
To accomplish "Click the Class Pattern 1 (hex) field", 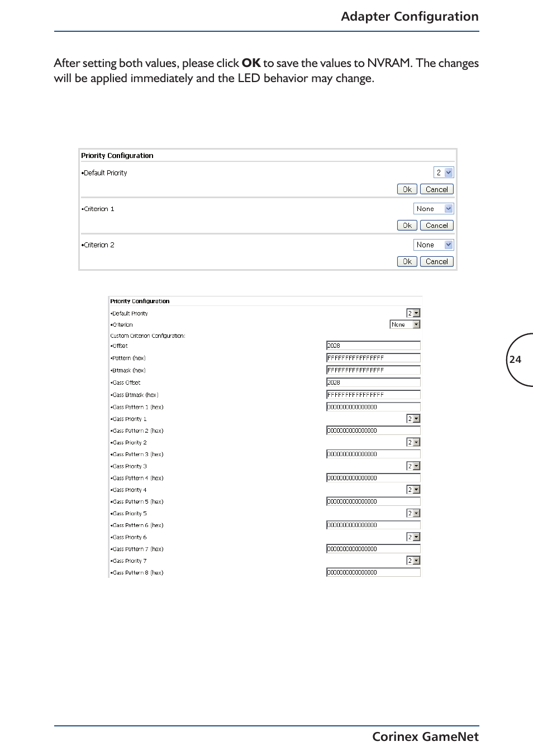I will coord(373,407).
